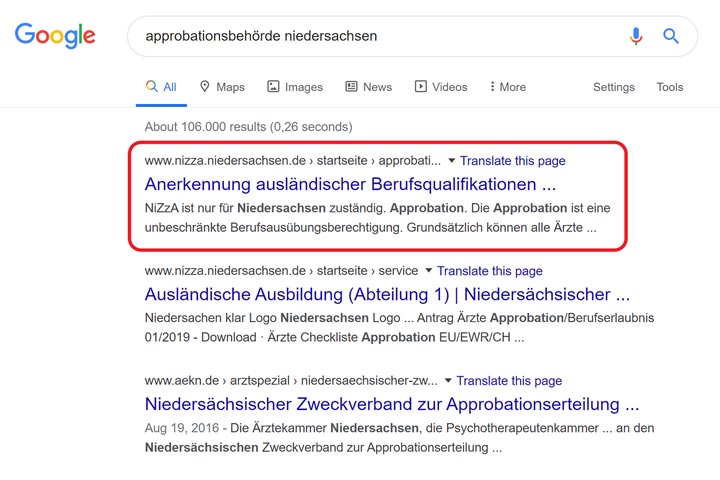Activate voice search microphone icon
720x480 pixels.
click(636, 36)
